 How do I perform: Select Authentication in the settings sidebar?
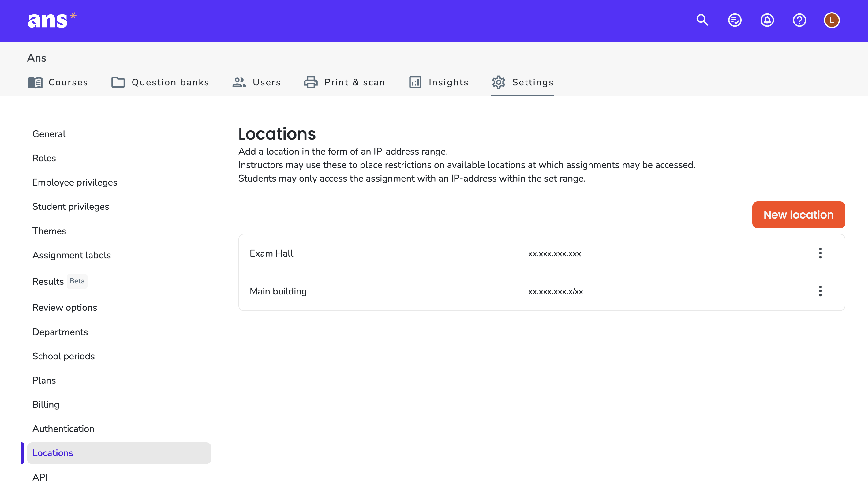point(63,429)
